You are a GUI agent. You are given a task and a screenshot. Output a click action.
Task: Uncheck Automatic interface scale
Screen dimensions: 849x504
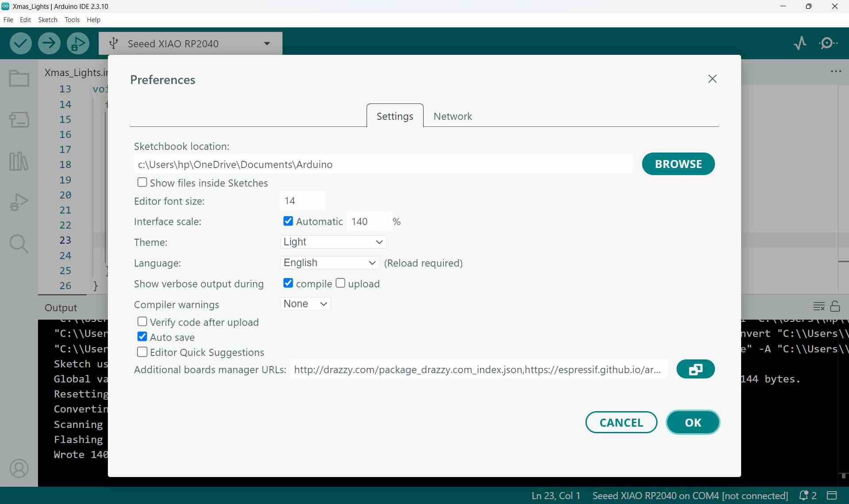(288, 221)
